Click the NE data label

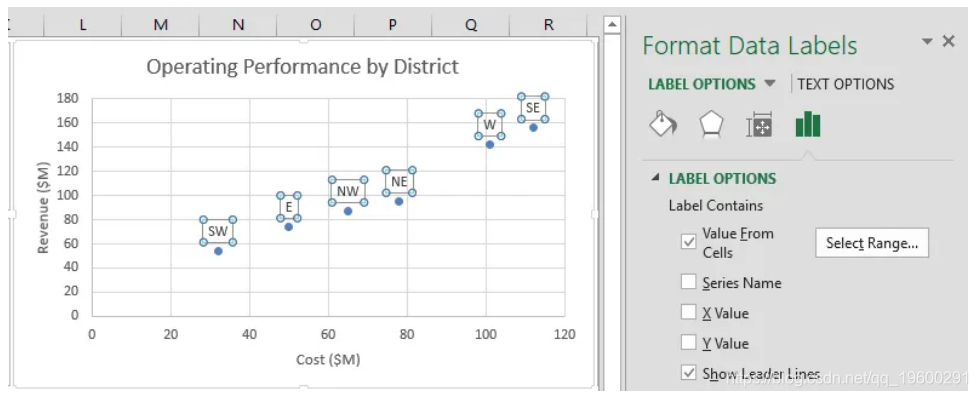(x=399, y=182)
